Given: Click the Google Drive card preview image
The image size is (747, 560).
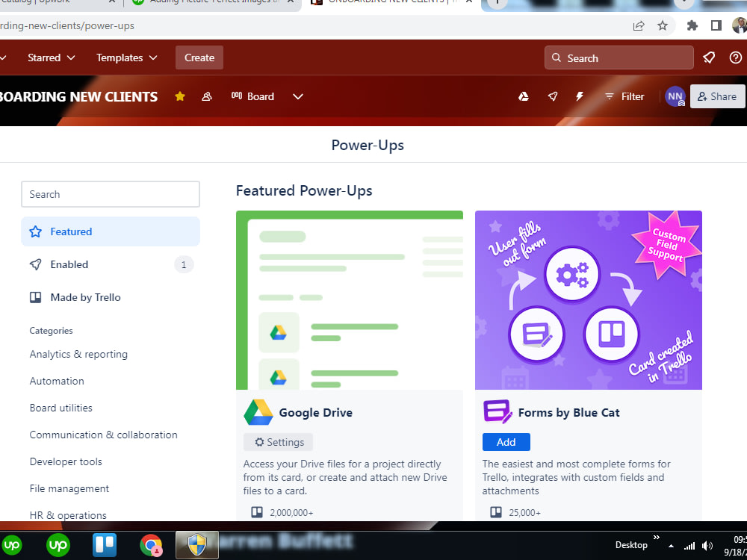Looking at the screenshot, I should (349, 300).
